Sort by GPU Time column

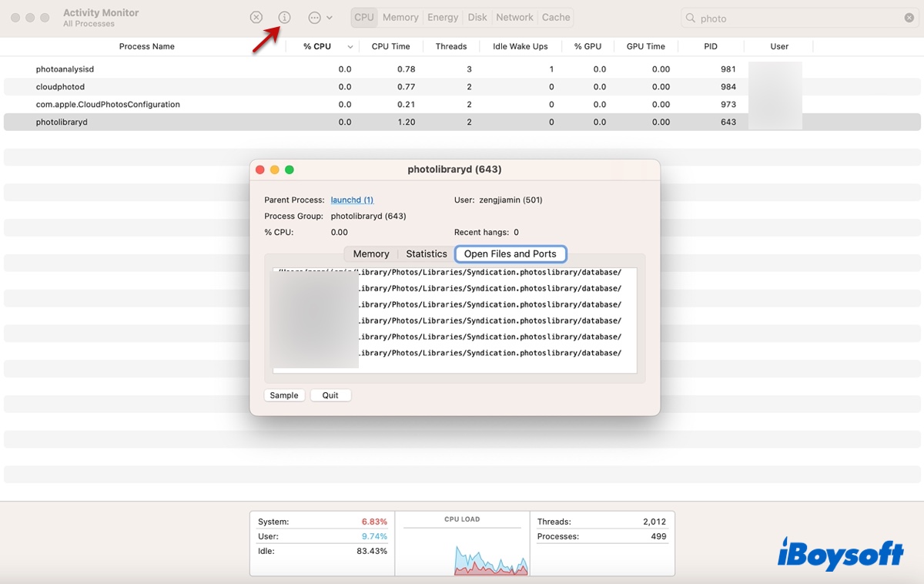645,46
